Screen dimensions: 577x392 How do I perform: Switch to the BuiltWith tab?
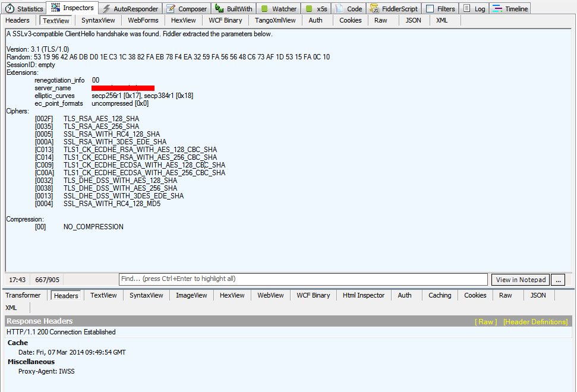pyautogui.click(x=234, y=9)
